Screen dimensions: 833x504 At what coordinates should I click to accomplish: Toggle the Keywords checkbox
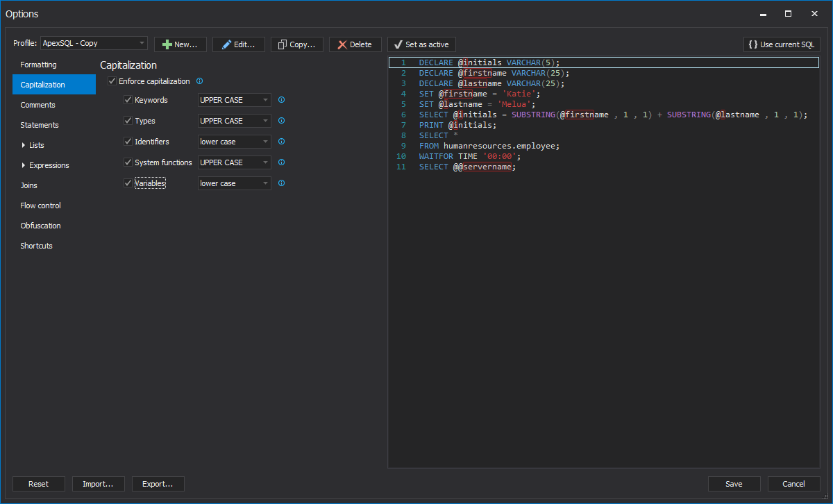128,100
